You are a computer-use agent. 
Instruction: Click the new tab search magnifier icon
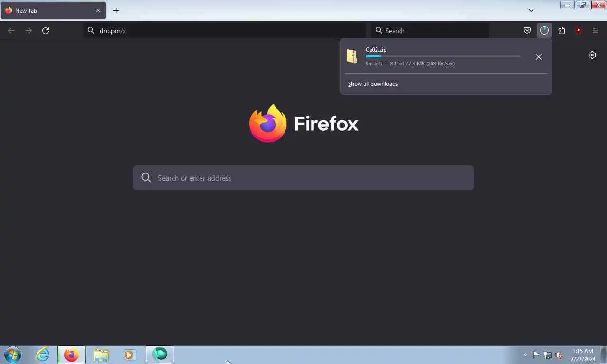147,178
